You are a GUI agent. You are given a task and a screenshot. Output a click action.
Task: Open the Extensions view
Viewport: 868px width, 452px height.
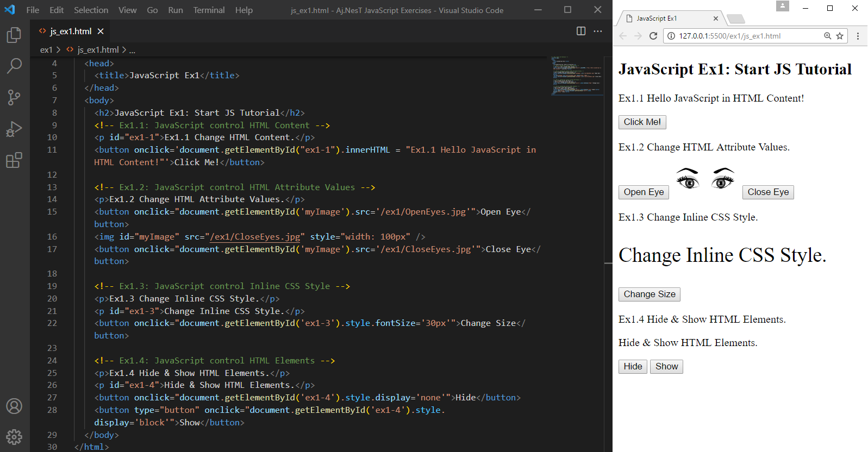coord(14,160)
